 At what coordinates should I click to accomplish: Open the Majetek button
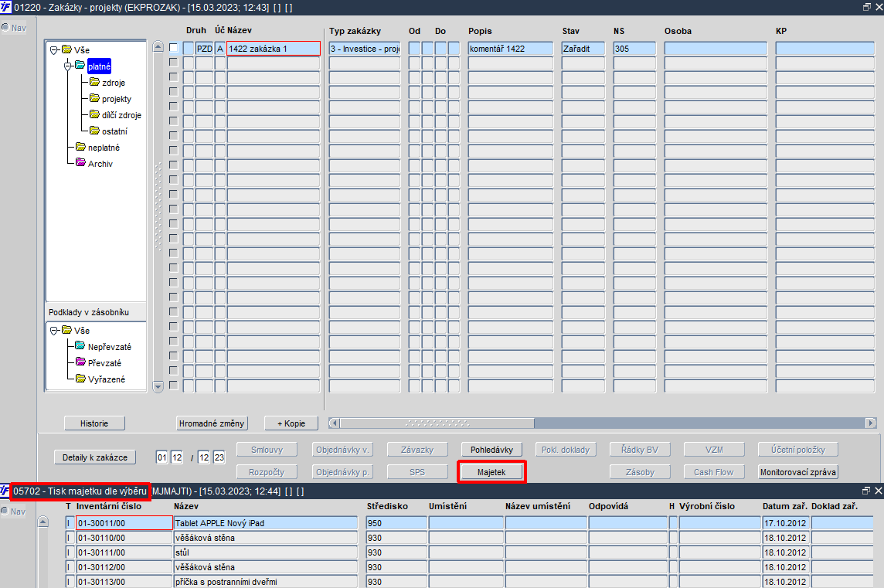491,472
